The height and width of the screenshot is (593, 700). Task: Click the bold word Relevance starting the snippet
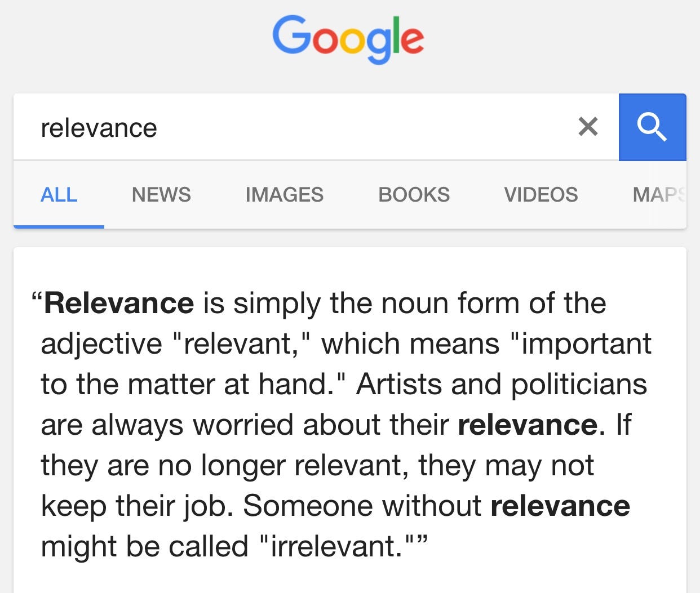(119, 303)
